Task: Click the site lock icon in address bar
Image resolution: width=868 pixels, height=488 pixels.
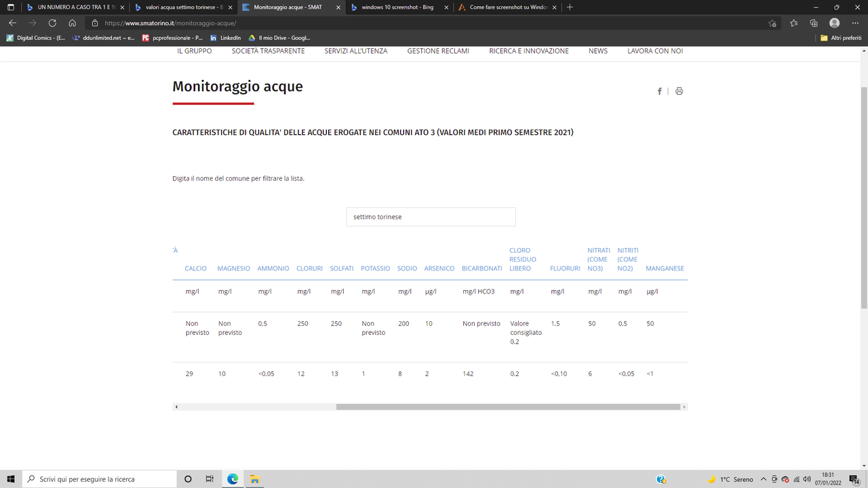Action: click(96, 23)
